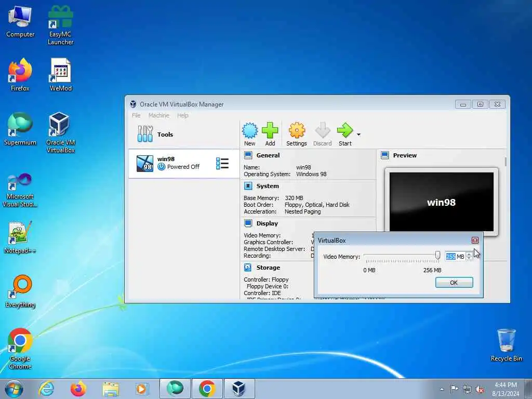
Task: Increase video memory with spinner up arrow
Action: [469, 255]
